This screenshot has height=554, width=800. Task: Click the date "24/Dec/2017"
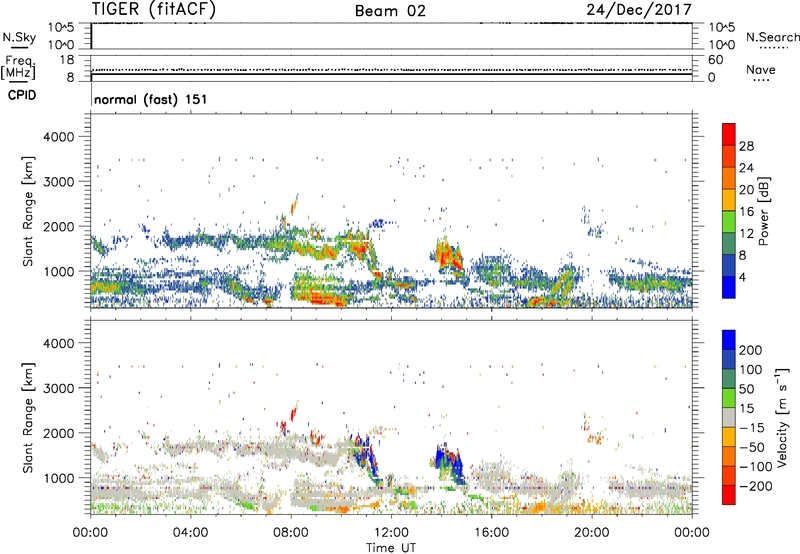639,10
